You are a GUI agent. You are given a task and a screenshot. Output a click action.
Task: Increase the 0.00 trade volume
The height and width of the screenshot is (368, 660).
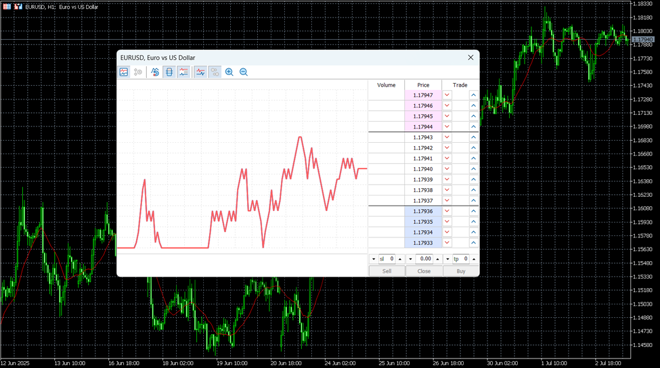point(437,259)
